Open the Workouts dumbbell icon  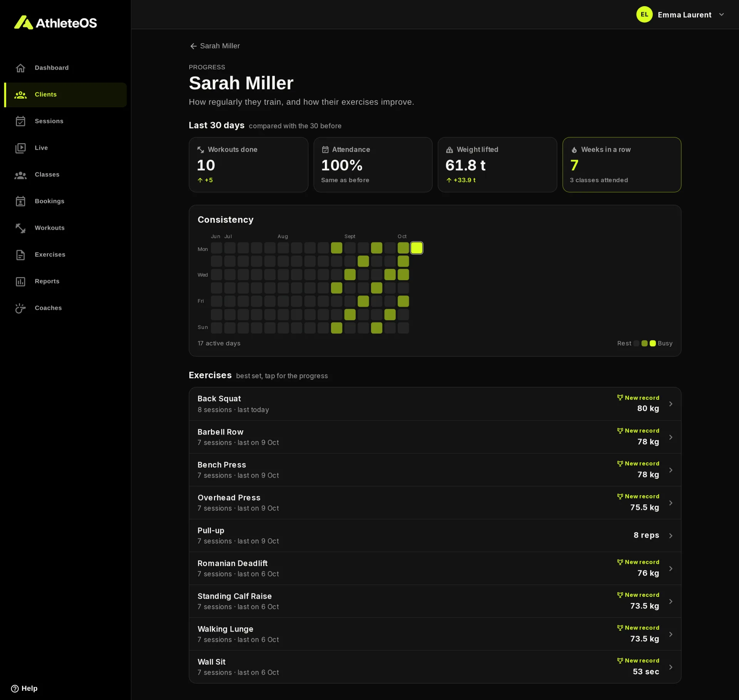[20, 228]
